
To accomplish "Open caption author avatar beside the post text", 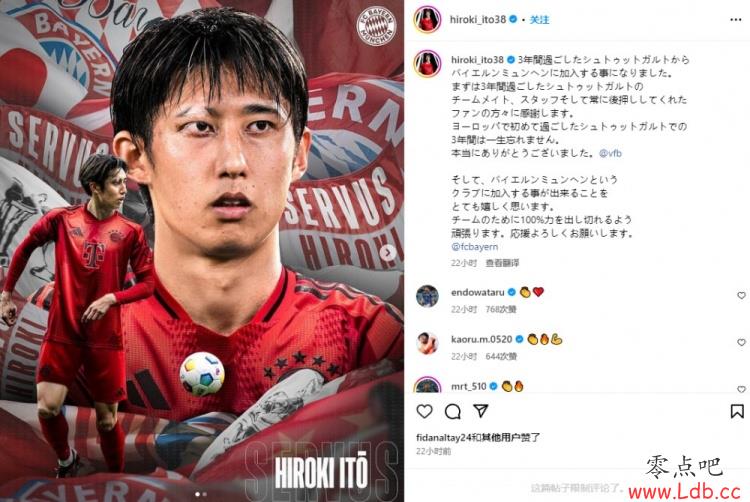I will pyautogui.click(x=427, y=64).
